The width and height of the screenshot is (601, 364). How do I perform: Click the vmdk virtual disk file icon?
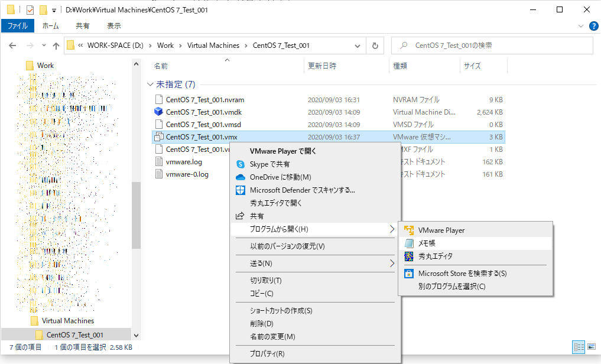click(159, 112)
